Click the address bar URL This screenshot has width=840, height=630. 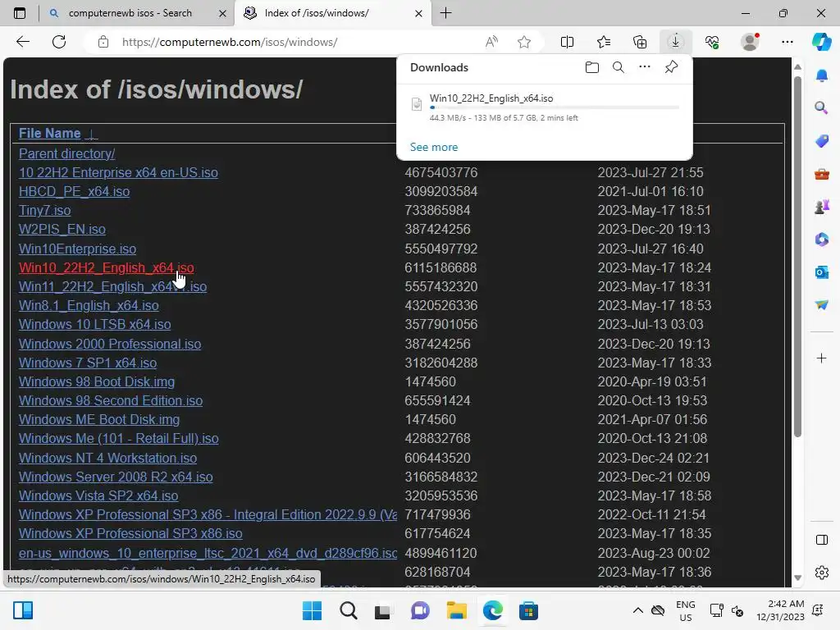(230, 42)
